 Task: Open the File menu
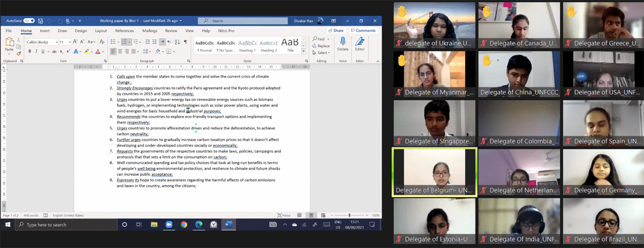9,31
